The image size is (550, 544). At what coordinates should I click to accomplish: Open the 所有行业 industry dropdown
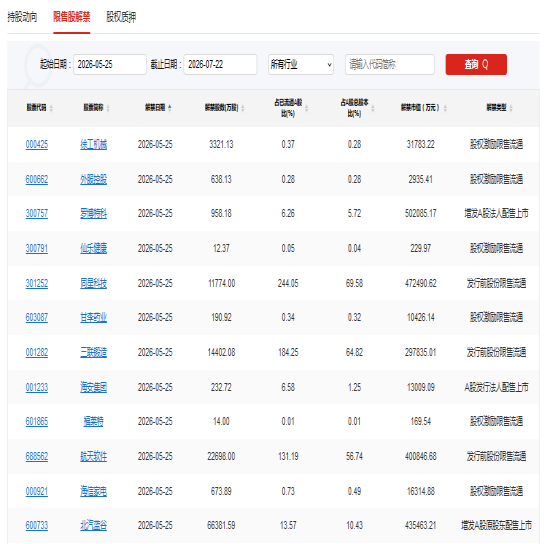click(301, 65)
